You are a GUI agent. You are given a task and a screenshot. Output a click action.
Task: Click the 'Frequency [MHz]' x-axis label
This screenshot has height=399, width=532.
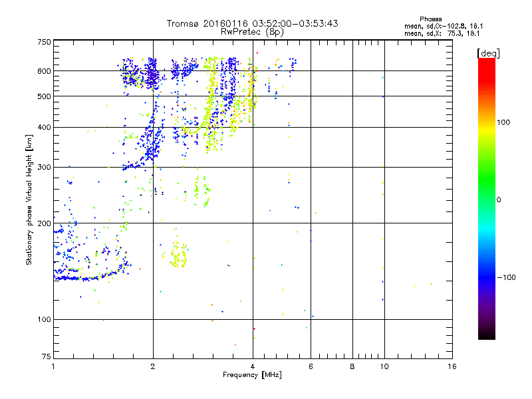[x=252, y=375]
